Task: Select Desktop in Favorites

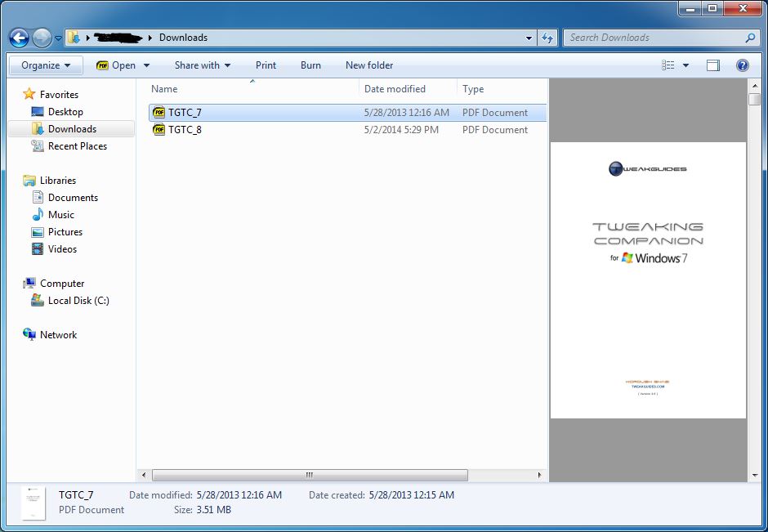Action: coord(65,112)
